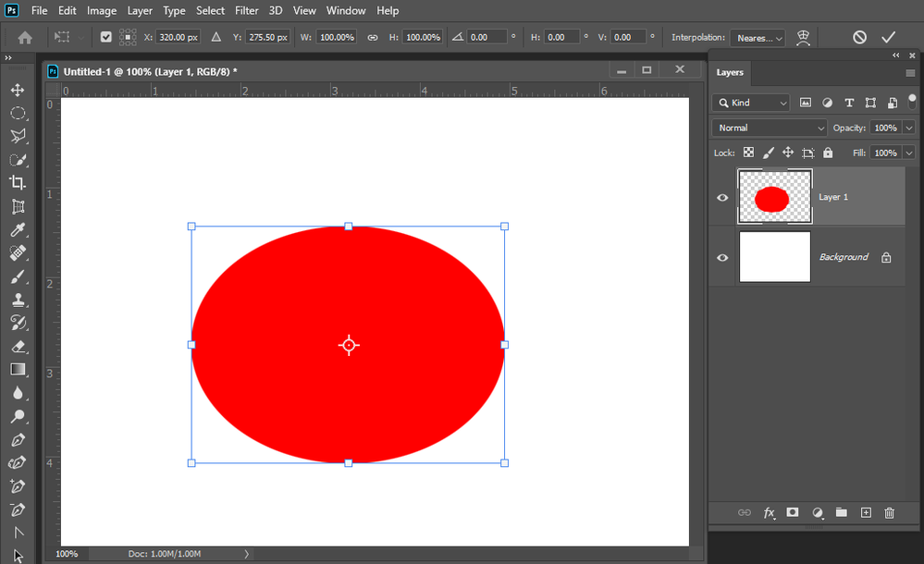Image resolution: width=924 pixels, height=564 pixels.
Task: Open the Kind filter dropdown
Action: tap(751, 103)
